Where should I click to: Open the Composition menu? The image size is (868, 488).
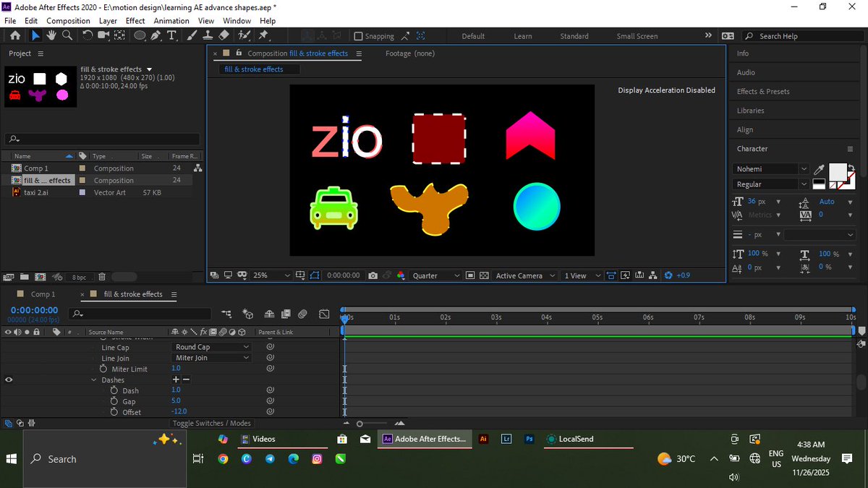click(68, 20)
